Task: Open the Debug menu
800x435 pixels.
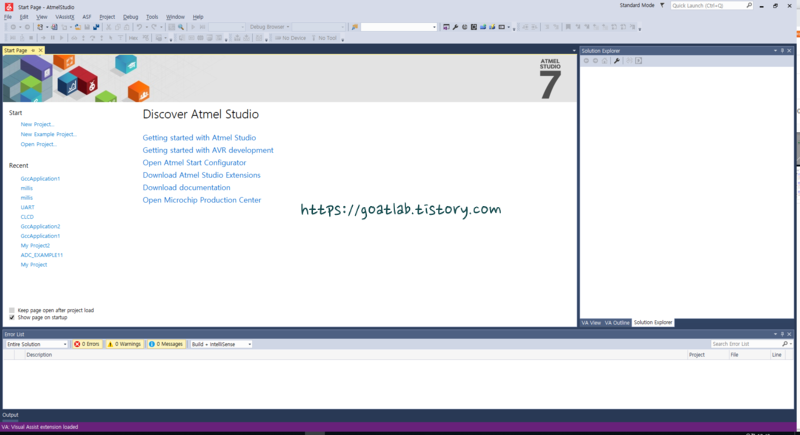Action: (x=131, y=17)
